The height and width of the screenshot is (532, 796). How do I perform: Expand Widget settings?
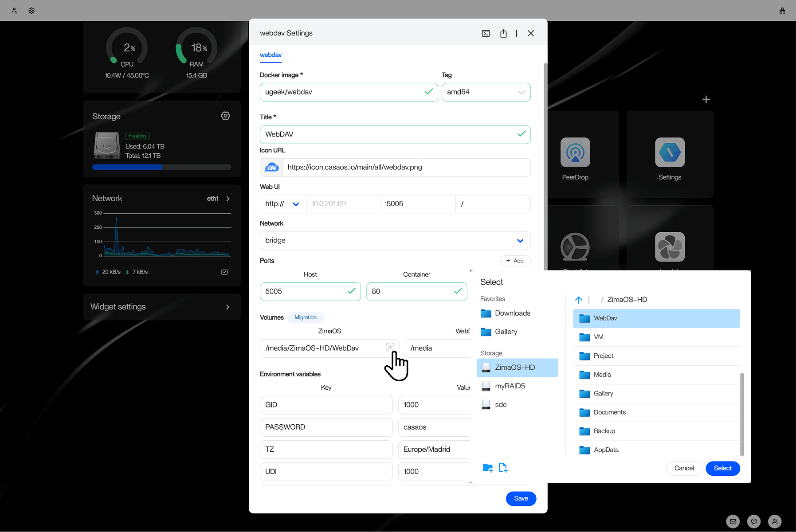(161, 307)
